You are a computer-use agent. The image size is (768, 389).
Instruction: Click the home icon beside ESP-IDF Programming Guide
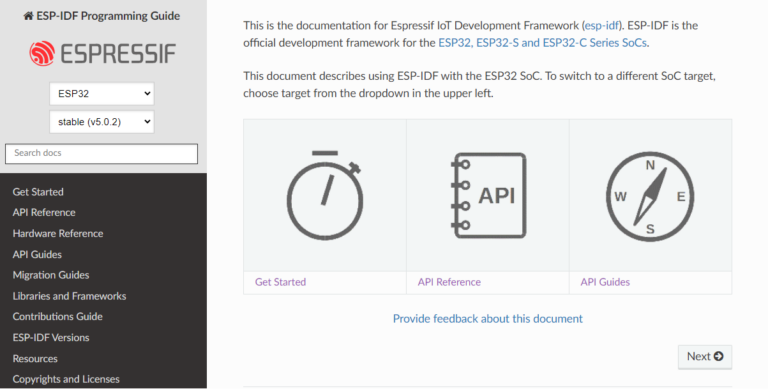coord(28,16)
